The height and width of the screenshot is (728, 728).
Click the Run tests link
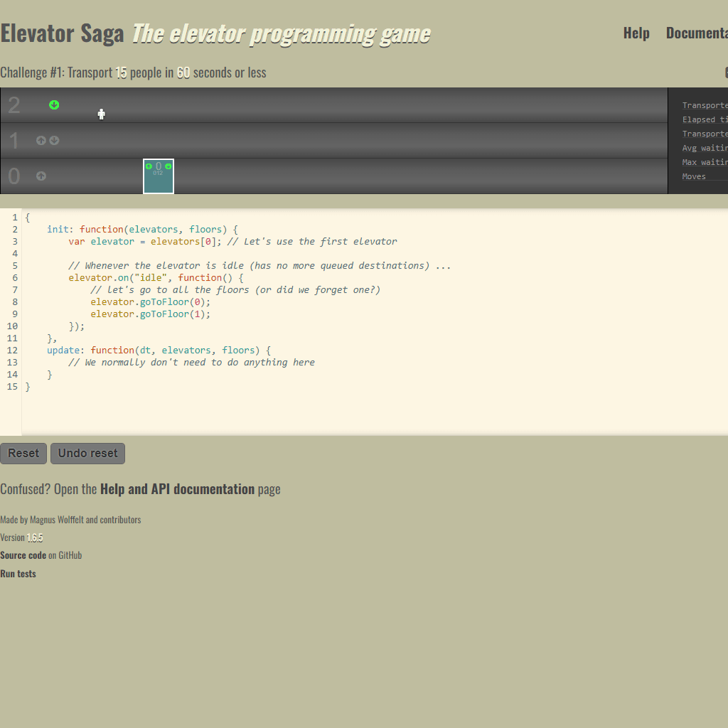coord(18,574)
